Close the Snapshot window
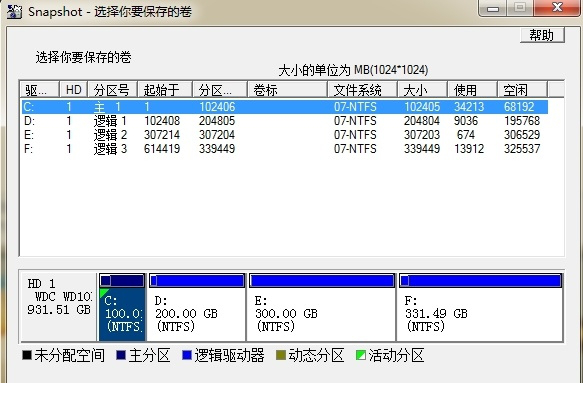The height and width of the screenshot is (398, 583). 557,8
